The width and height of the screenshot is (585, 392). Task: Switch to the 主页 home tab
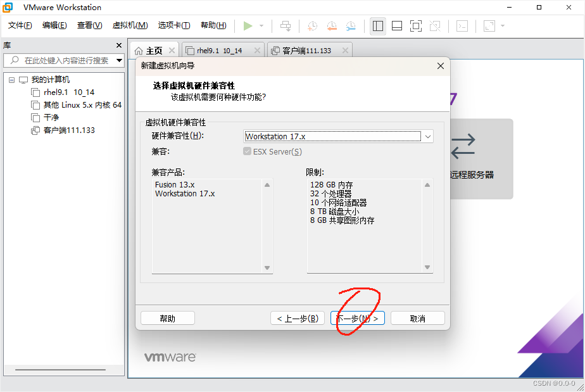point(154,51)
